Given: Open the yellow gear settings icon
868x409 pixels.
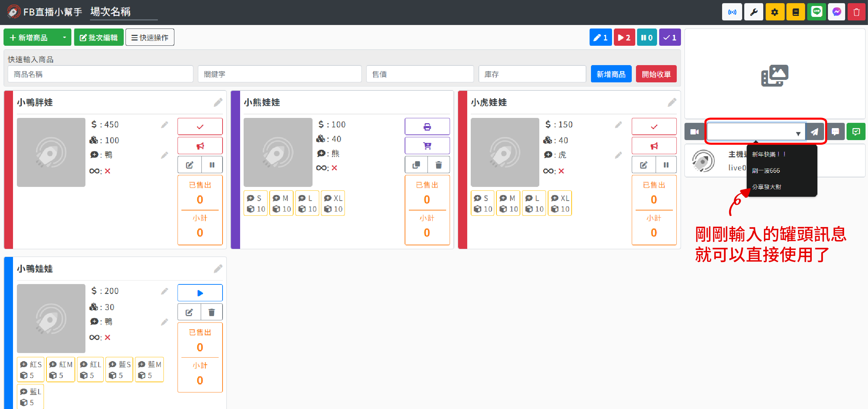Looking at the screenshot, I should coord(774,12).
